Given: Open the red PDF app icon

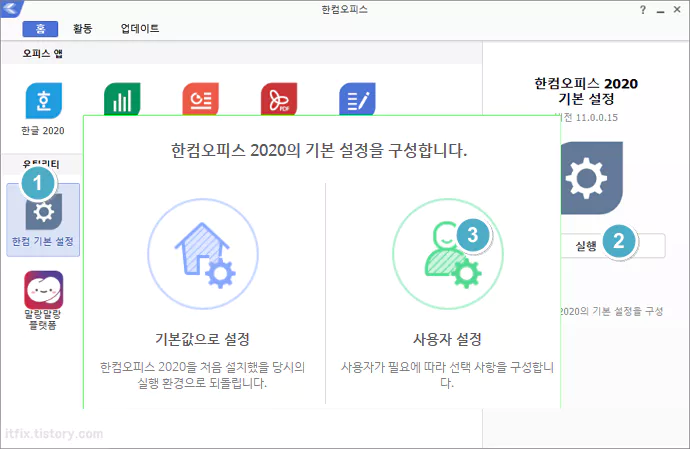Looking at the screenshot, I should pos(279,99).
